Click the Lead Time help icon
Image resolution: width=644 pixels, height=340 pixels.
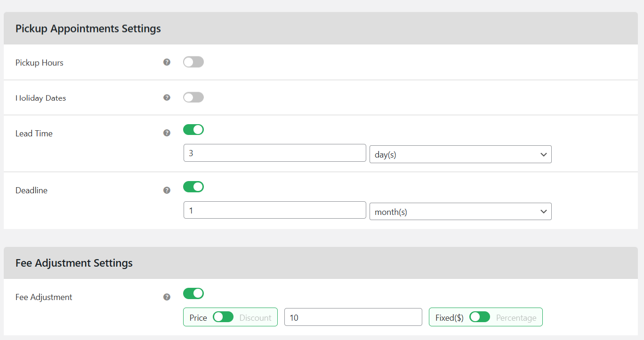click(x=167, y=133)
